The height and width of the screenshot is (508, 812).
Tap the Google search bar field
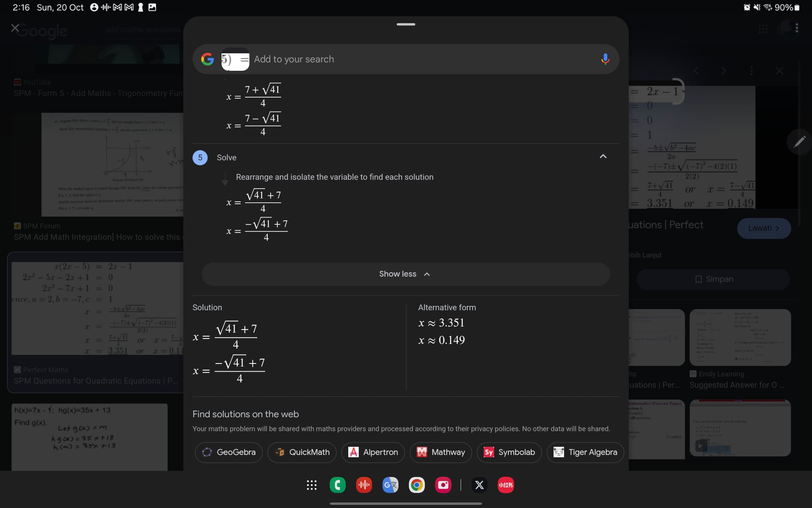(405, 59)
